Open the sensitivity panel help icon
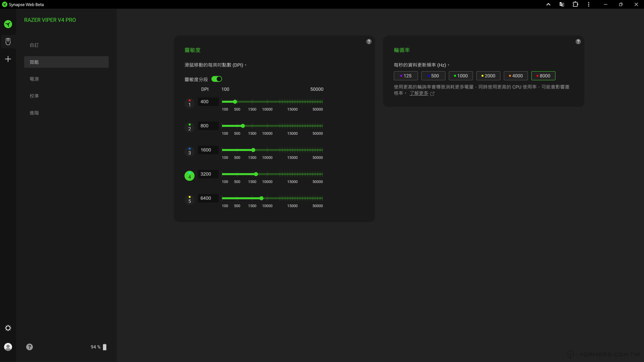The height and width of the screenshot is (362, 644). 369,41
